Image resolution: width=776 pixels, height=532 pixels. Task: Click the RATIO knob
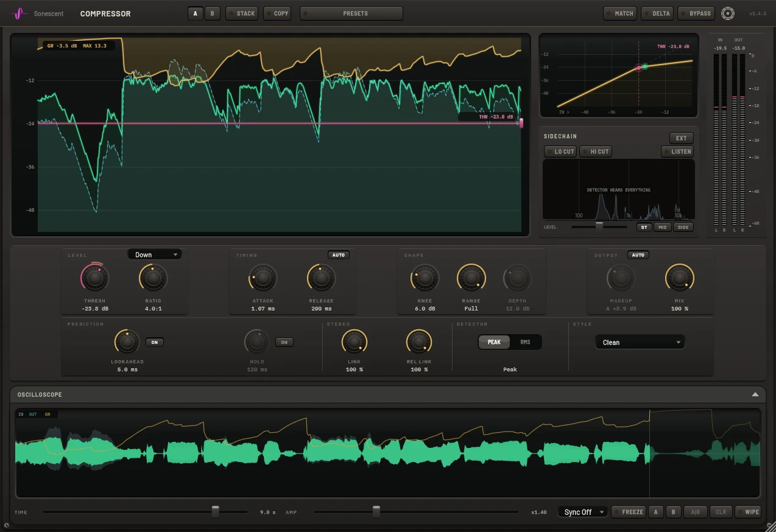[x=153, y=278]
